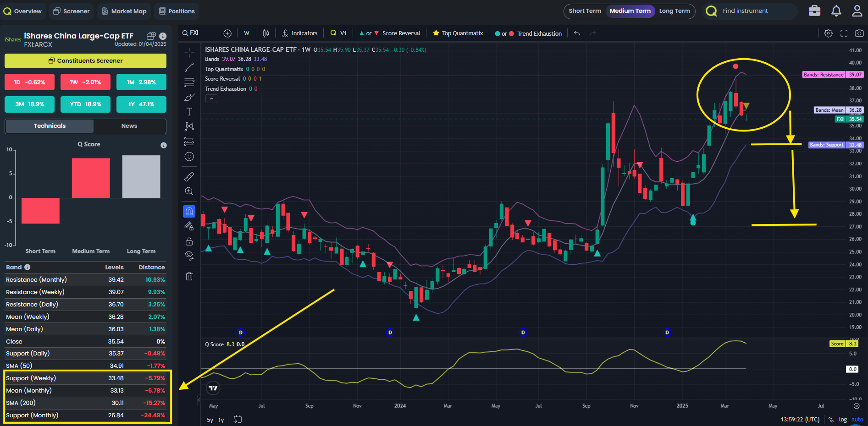Click the 3M 18.9% performance button
This screenshot has height=426, width=868.
click(x=29, y=104)
